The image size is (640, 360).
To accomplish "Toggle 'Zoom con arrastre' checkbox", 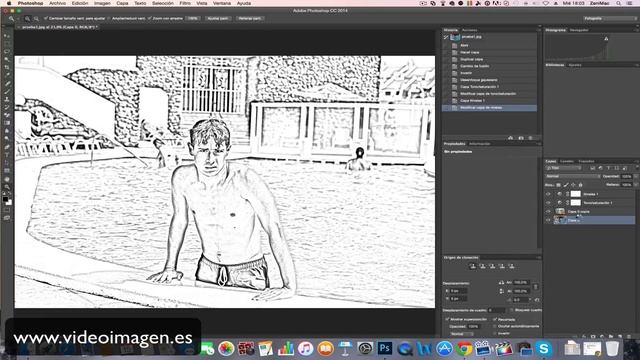I will 150,18.
